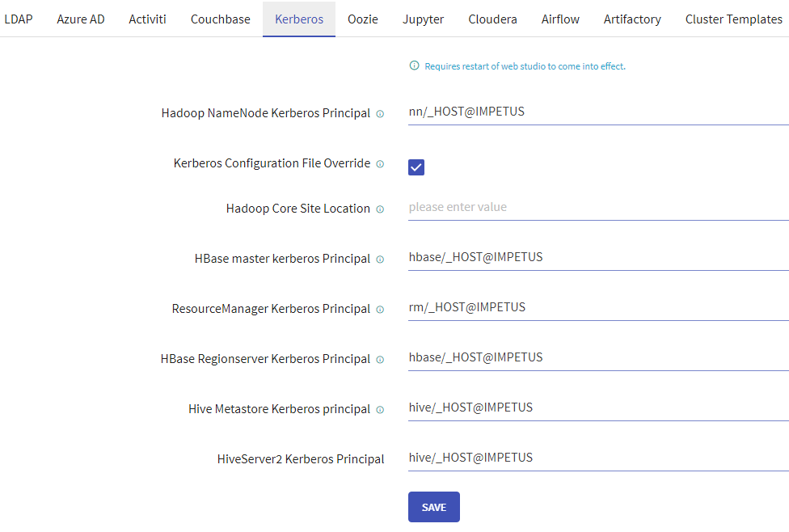Click the info icon beside Hive Metastore Kerberos principal
The height and width of the screenshot is (532, 789).
click(380, 409)
